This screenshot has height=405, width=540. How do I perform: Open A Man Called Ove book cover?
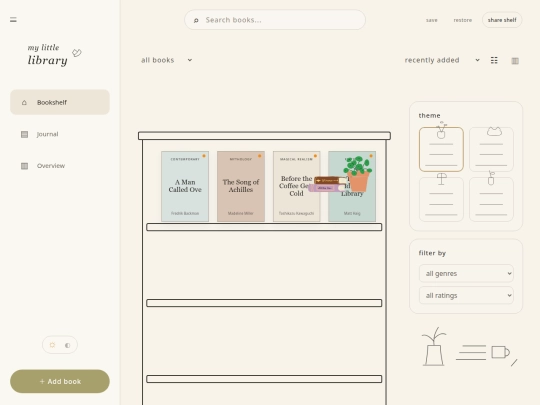tap(185, 186)
